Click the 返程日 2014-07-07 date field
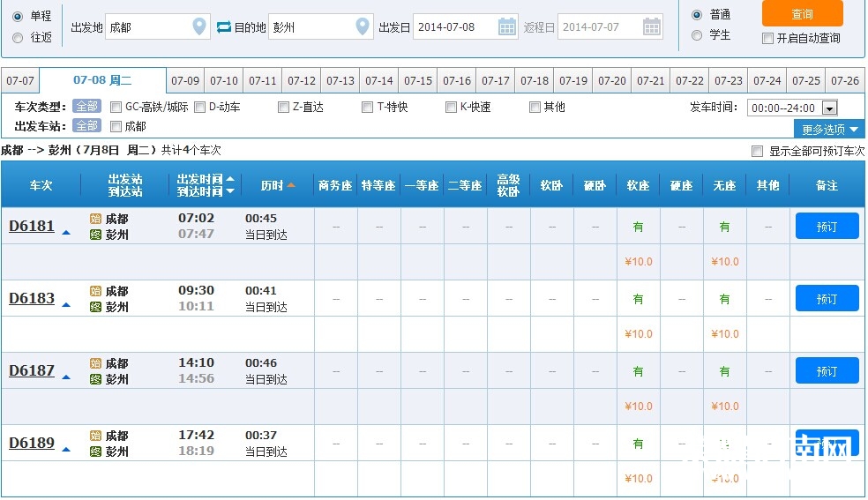The image size is (868, 500). pos(610,26)
